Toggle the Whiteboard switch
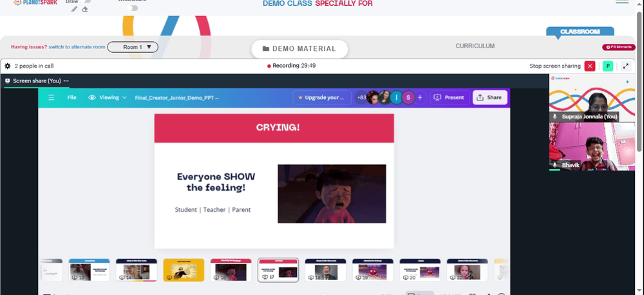The image size is (644, 295). [x=132, y=8]
